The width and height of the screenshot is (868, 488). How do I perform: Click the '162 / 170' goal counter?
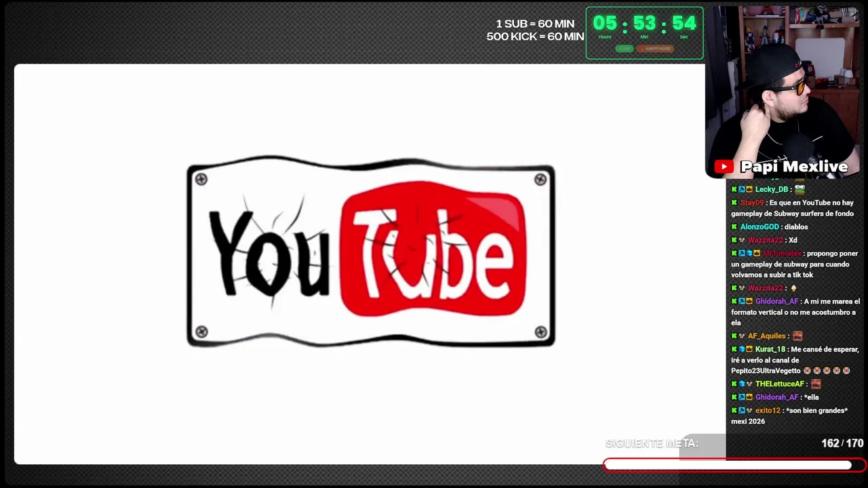pyautogui.click(x=842, y=443)
